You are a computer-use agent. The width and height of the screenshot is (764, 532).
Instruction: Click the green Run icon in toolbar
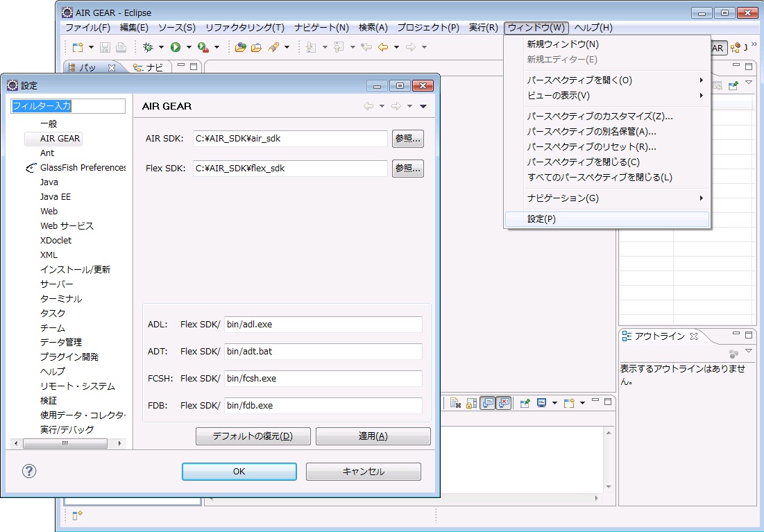tap(176, 47)
